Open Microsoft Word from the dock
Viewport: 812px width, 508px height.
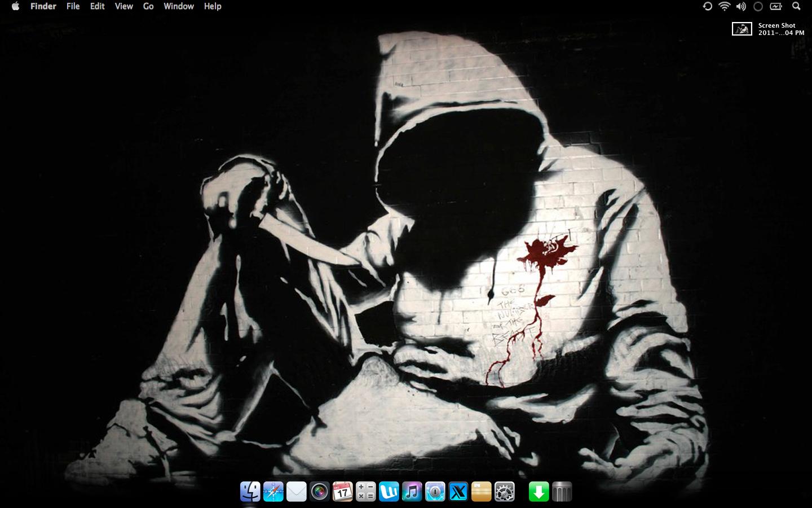tap(389, 492)
